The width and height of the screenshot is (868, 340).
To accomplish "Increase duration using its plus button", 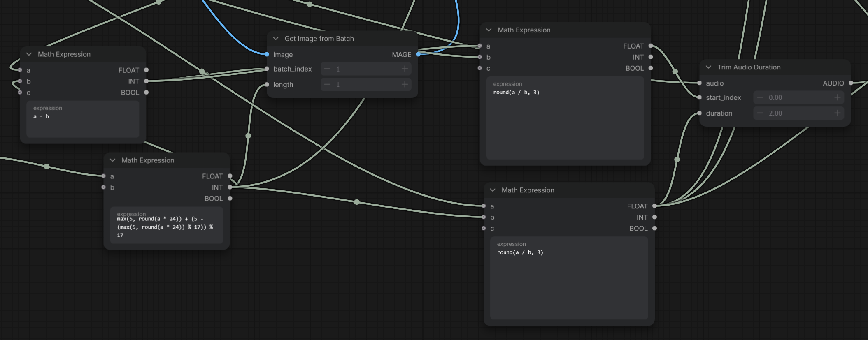I will tap(837, 113).
